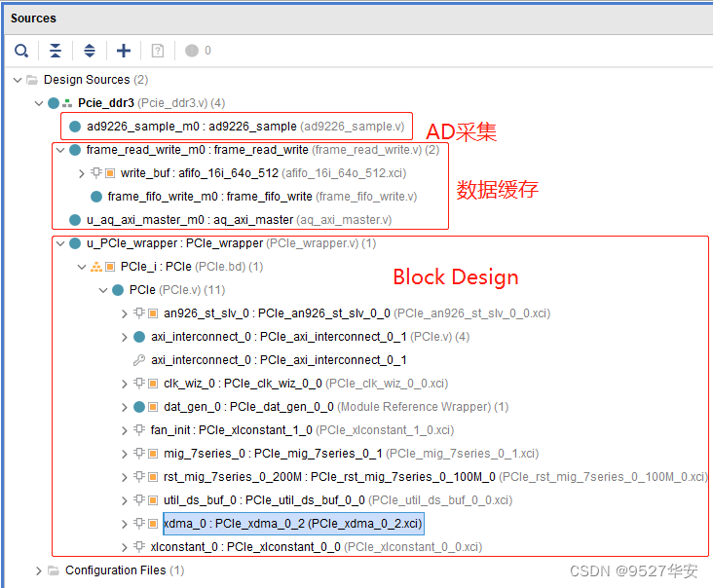Screen dimensions: 713x588
Task: Select clk_wiz_0 : PCIe_clk_wiz_0_0 text
Action: pos(243,384)
